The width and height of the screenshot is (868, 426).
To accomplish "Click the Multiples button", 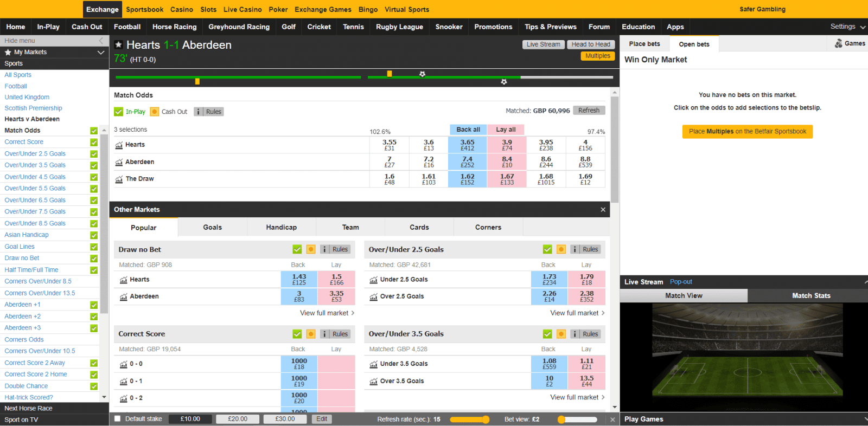I will pyautogui.click(x=598, y=56).
